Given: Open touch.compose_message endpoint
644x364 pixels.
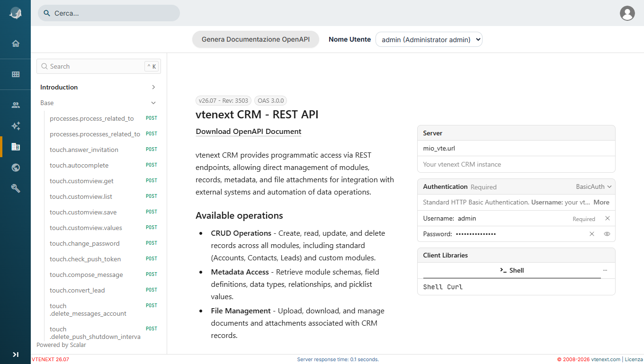Looking at the screenshot, I should 98,275.
